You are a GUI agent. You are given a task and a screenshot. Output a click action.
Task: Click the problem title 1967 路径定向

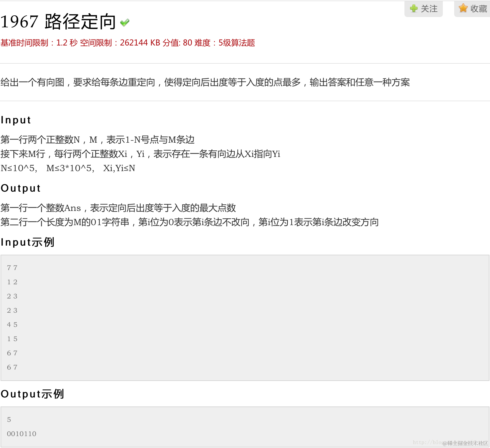[x=58, y=22]
